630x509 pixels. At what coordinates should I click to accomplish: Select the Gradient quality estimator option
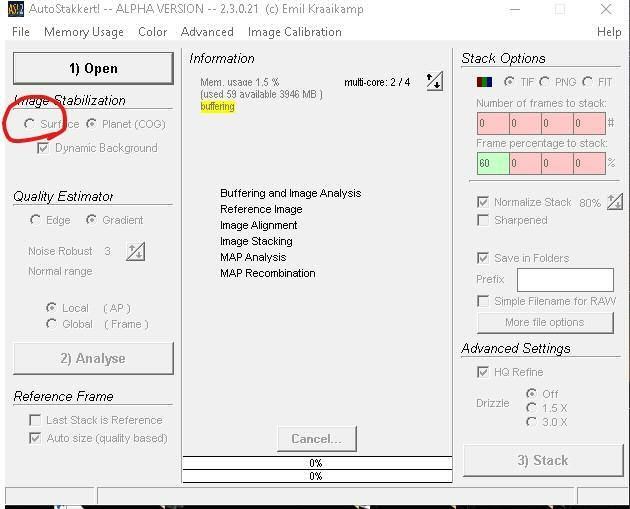91,220
